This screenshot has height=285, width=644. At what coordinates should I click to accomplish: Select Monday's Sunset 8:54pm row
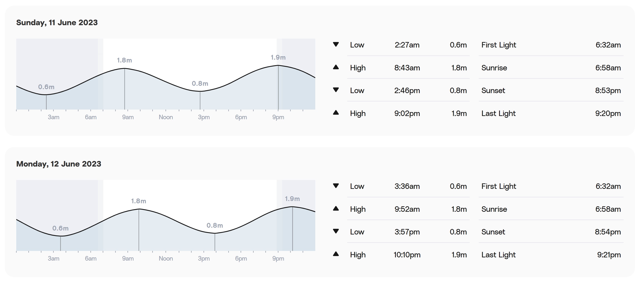pyautogui.click(x=551, y=232)
